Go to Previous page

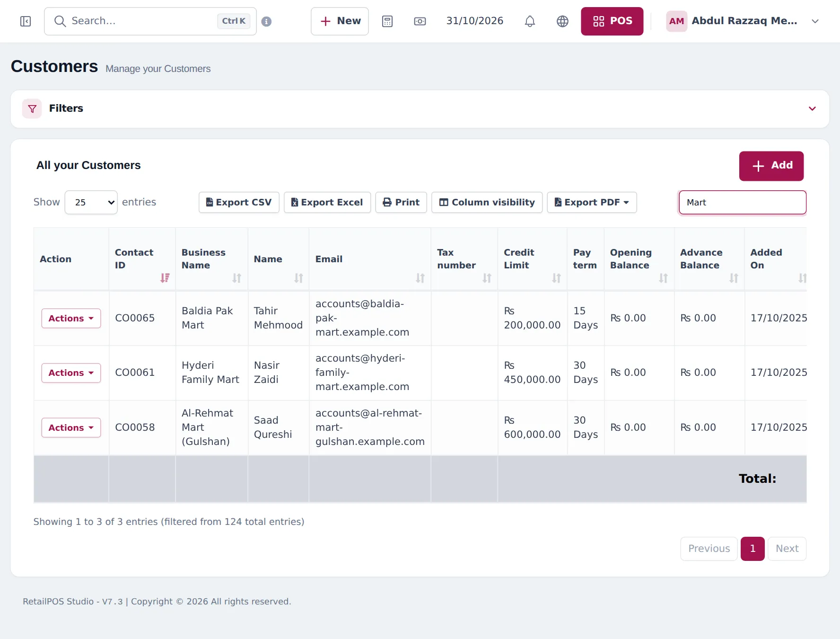click(x=709, y=549)
